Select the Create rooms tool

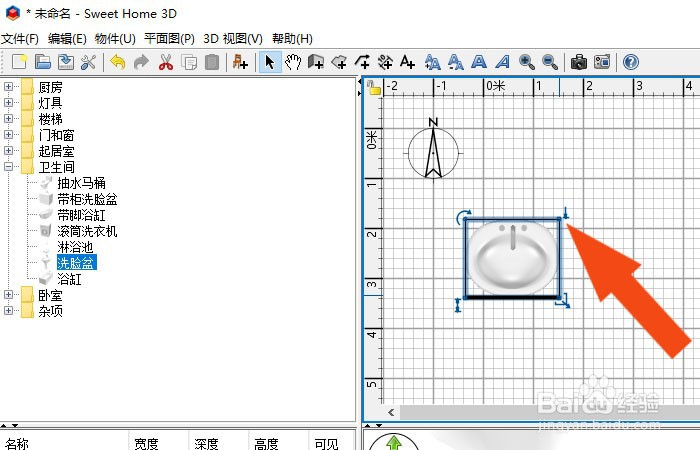tap(340, 62)
